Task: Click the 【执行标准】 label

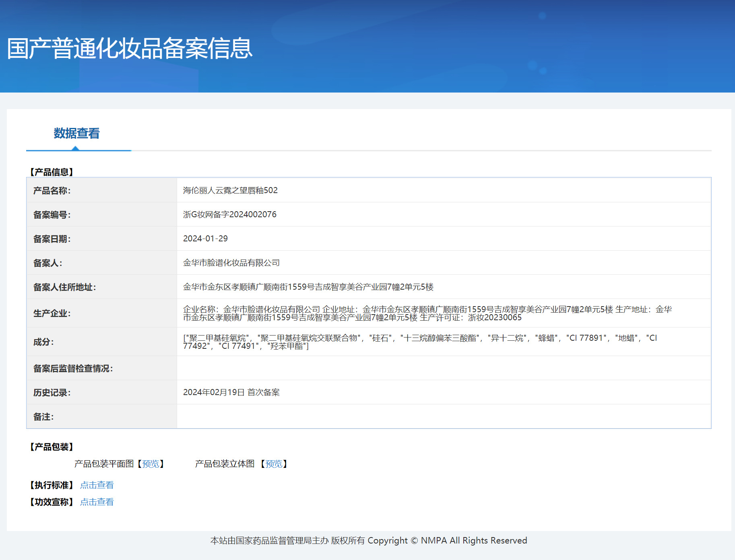Action: tap(52, 485)
